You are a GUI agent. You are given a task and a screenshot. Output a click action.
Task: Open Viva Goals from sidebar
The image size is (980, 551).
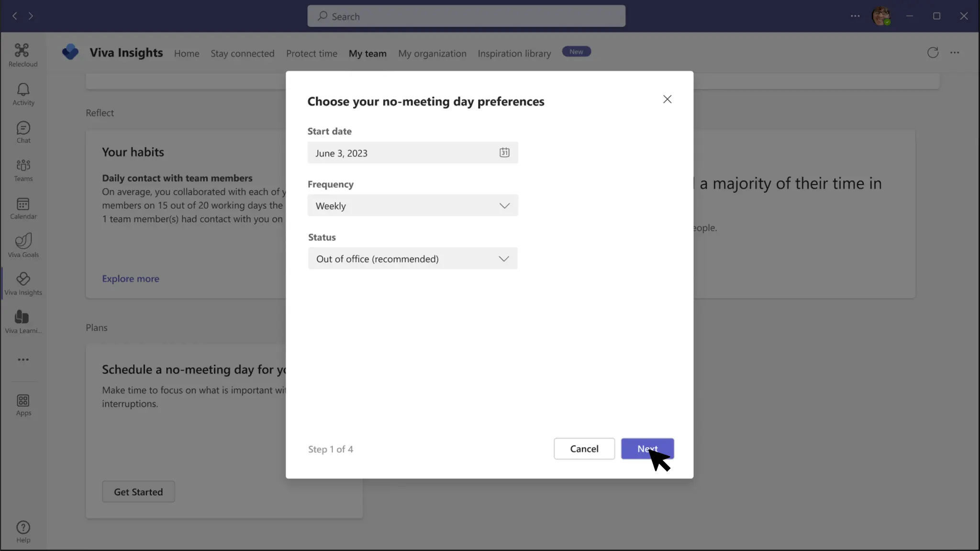23,245
